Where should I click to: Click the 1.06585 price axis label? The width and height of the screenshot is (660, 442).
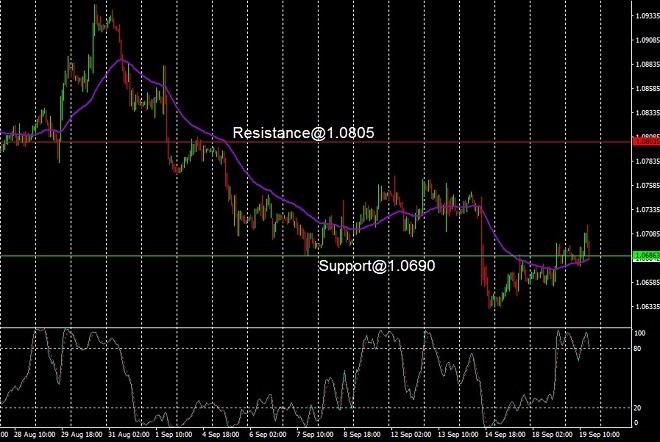pyautogui.click(x=647, y=282)
